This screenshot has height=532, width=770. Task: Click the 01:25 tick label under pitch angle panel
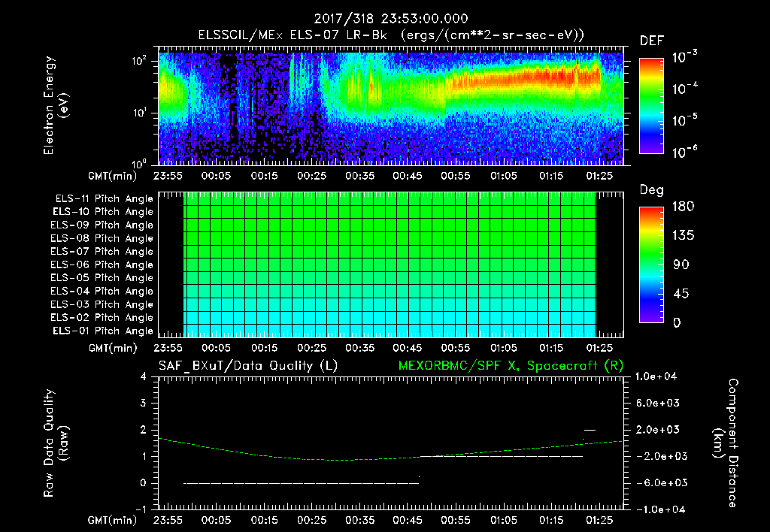[x=599, y=348]
